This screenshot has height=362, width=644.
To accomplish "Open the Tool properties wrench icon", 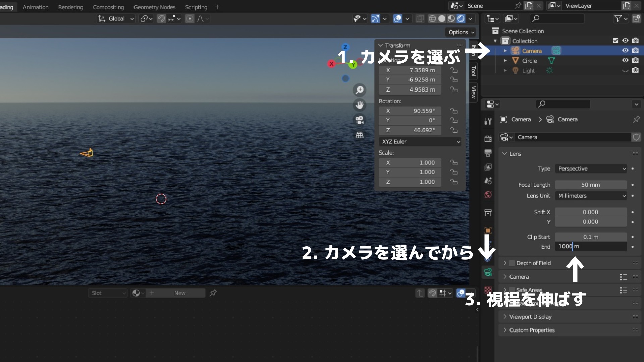I will (488, 121).
